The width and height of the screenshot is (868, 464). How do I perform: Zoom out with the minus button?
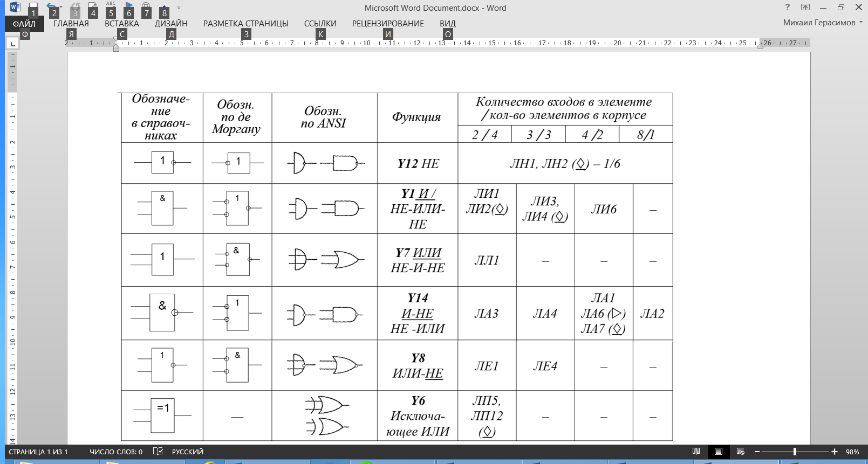757,452
